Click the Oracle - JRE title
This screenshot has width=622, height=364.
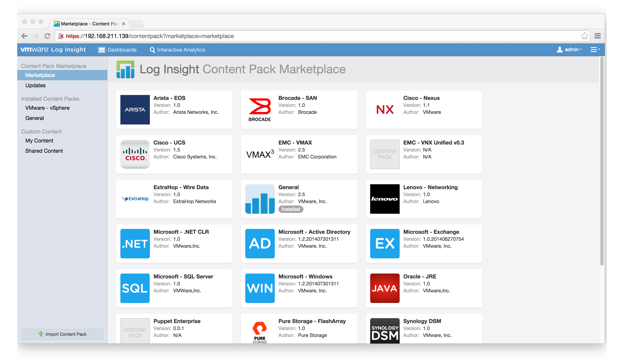[x=420, y=277]
